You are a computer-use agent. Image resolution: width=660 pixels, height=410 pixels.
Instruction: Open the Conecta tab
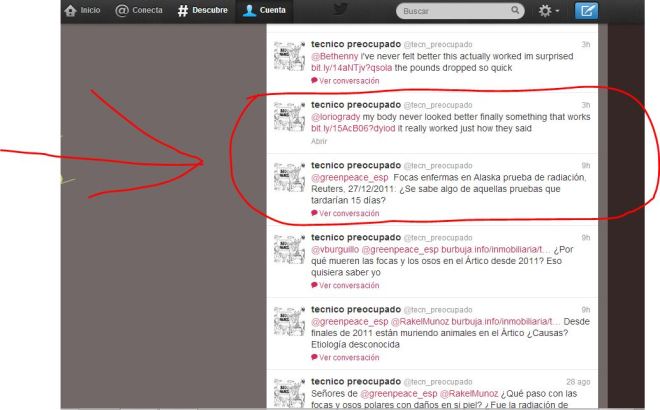(x=139, y=11)
